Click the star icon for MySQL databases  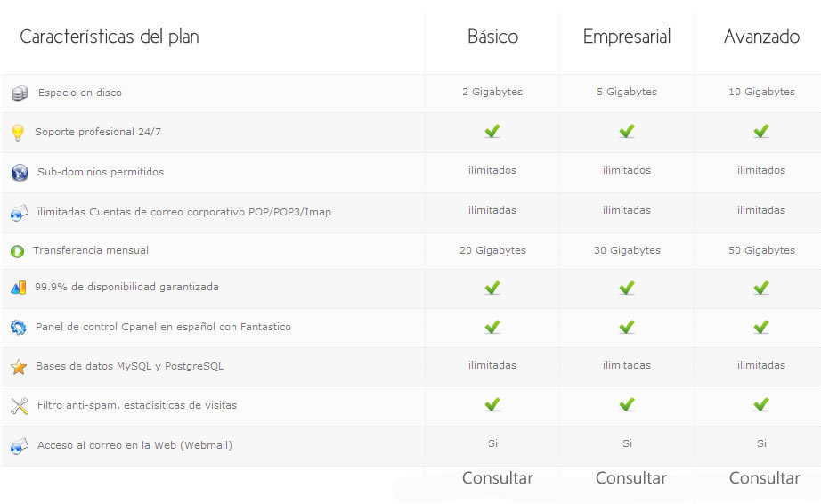pyautogui.click(x=19, y=367)
